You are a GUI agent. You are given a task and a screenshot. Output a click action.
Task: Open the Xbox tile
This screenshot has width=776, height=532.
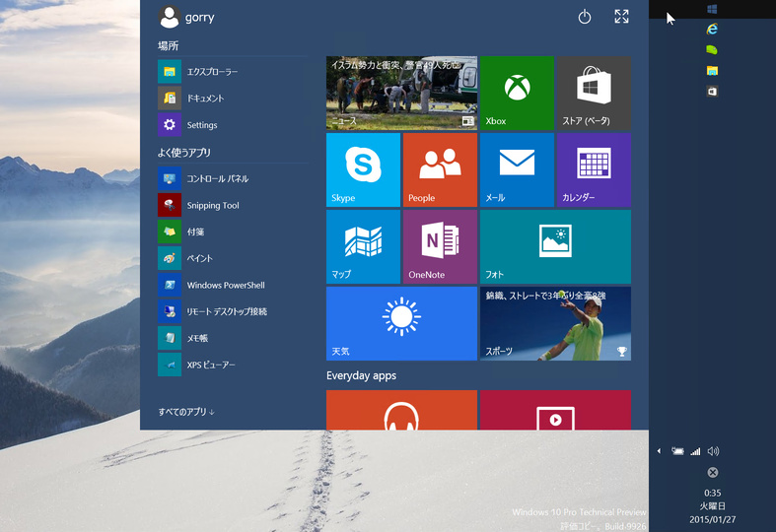point(517,93)
